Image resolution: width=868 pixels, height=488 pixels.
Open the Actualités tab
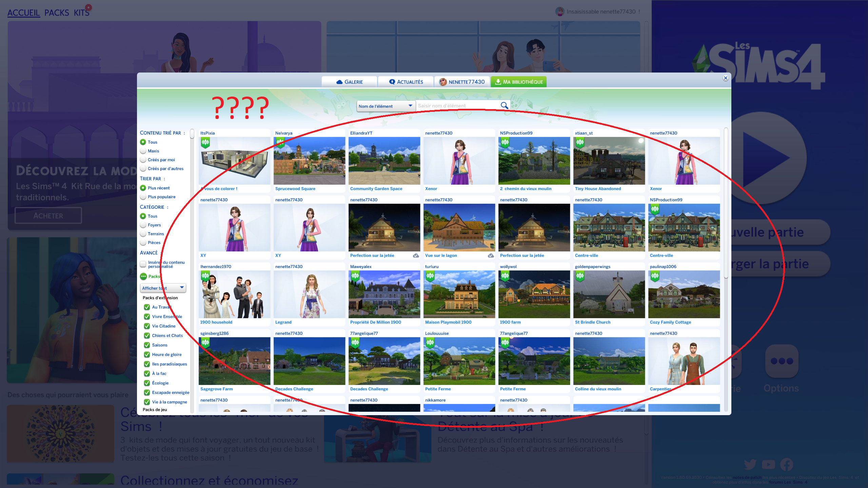tap(406, 82)
